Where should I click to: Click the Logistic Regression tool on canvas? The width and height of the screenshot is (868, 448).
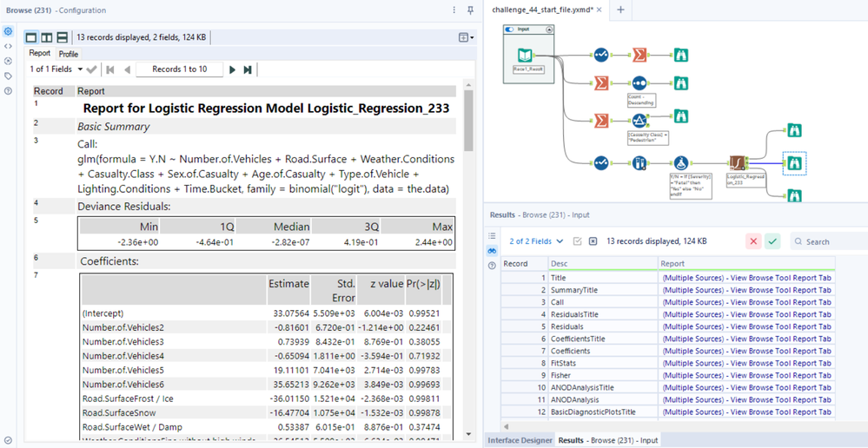tap(737, 162)
